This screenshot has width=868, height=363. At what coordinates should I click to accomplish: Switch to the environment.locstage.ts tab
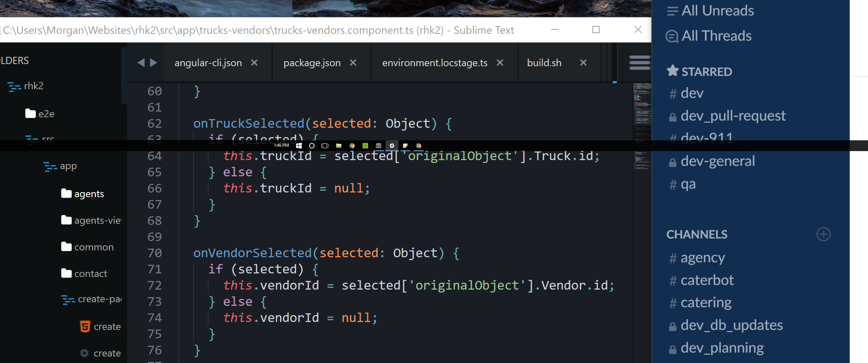434,62
